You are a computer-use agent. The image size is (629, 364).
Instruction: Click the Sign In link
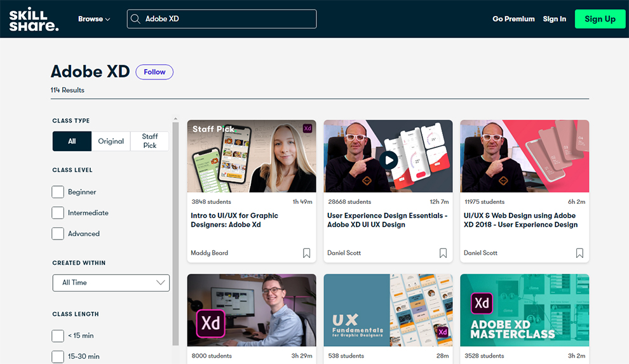(555, 19)
